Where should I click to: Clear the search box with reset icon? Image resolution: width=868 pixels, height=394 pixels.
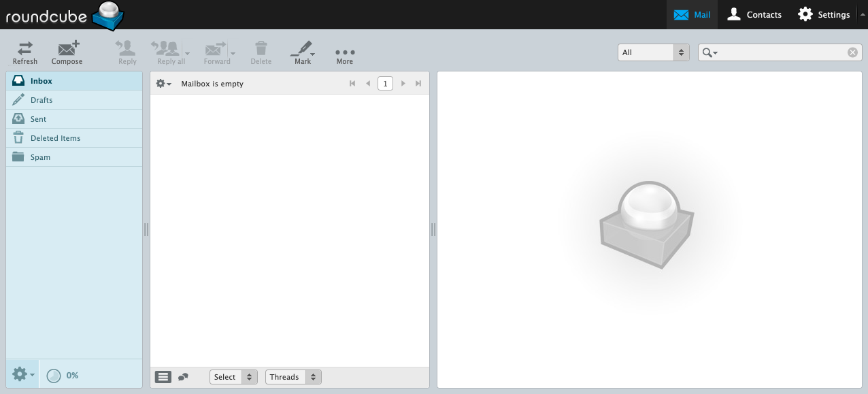tap(852, 52)
